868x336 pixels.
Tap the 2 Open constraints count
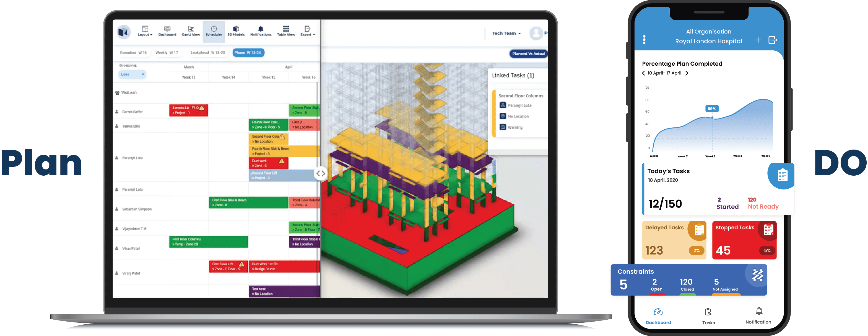coord(656,284)
